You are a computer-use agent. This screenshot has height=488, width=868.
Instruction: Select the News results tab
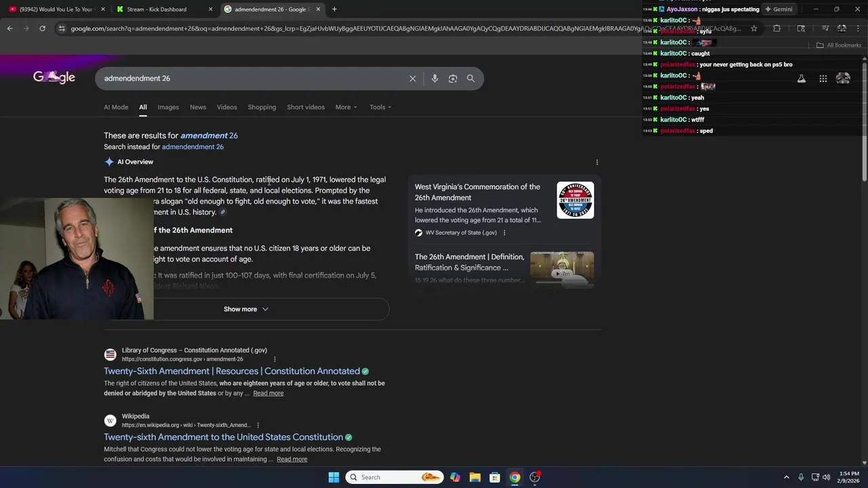198,107
